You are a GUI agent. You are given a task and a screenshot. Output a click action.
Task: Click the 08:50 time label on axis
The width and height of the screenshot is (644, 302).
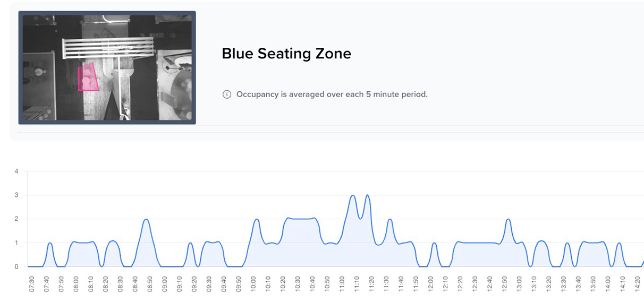pyautogui.click(x=150, y=284)
